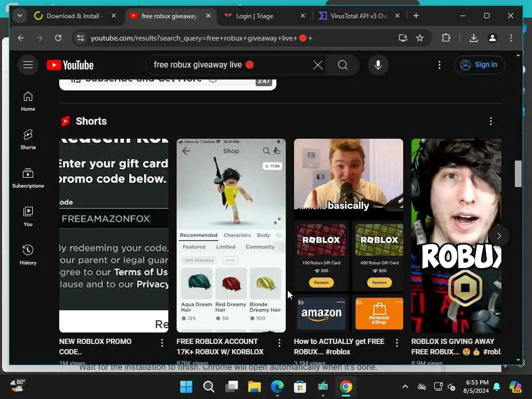Open the You section in sidebar
Screen dimensions: 532x399
click(x=28, y=217)
